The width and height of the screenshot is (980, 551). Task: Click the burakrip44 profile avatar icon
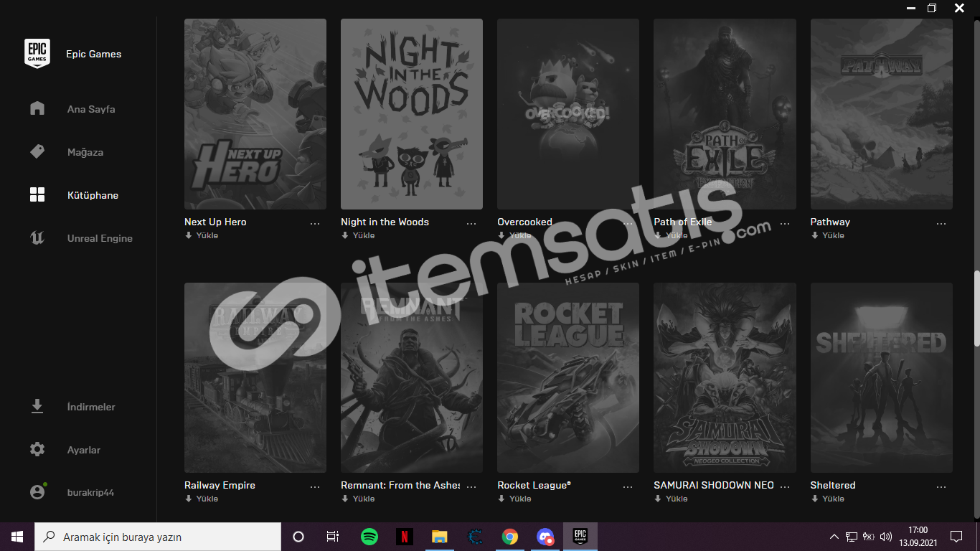[x=37, y=492]
